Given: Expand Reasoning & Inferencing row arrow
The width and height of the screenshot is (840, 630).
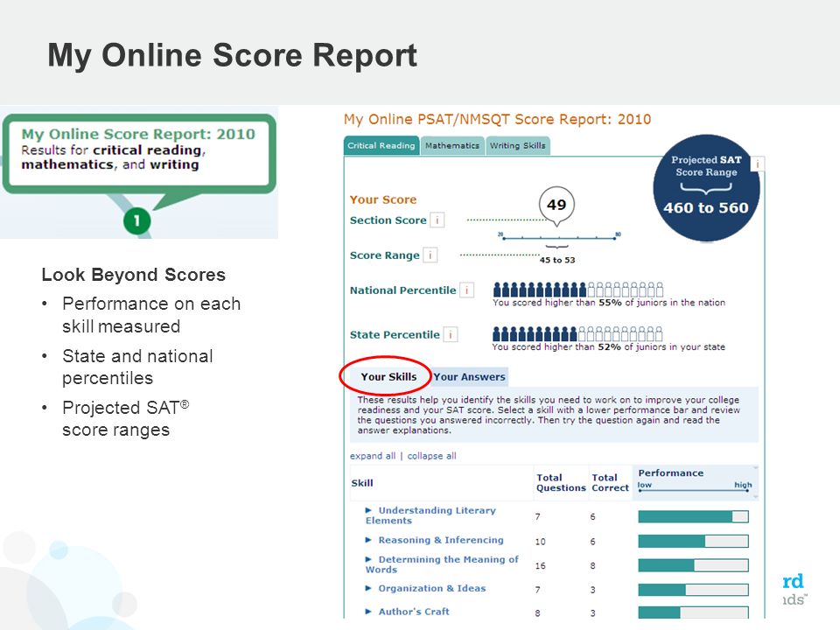Looking at the screenshot, I should pos(368,540).
